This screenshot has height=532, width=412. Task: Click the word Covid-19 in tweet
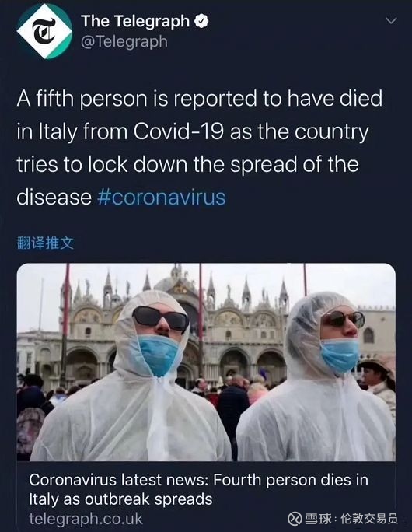178,131
